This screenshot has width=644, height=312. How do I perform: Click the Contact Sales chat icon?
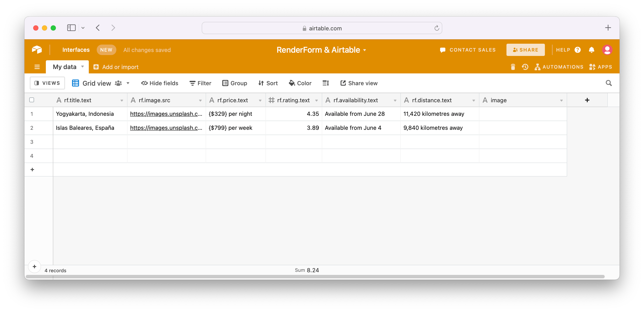[443, 50]
